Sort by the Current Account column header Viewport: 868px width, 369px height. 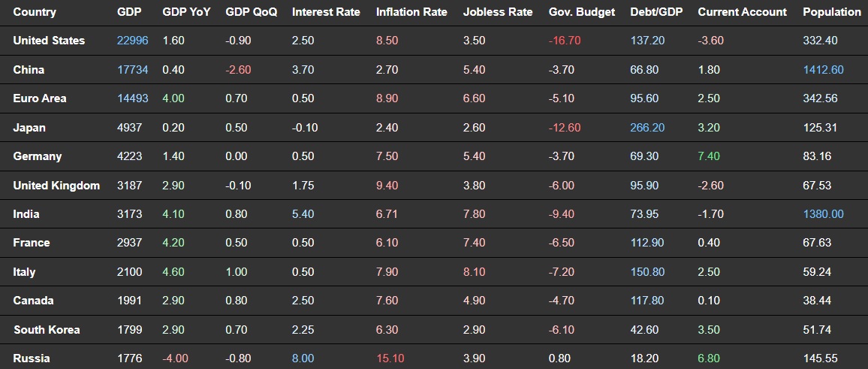pos(743,11)
